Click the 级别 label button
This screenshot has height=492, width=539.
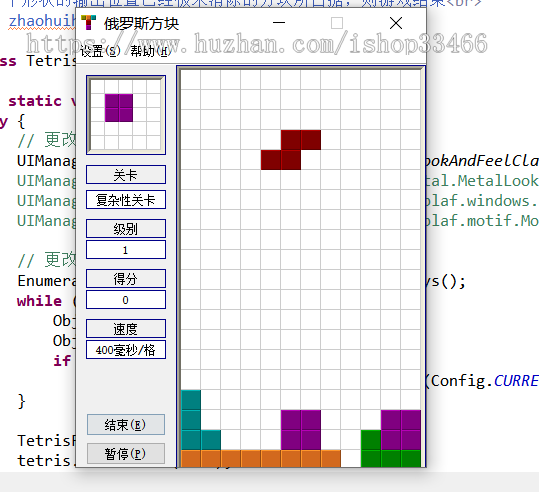point(125,228)
